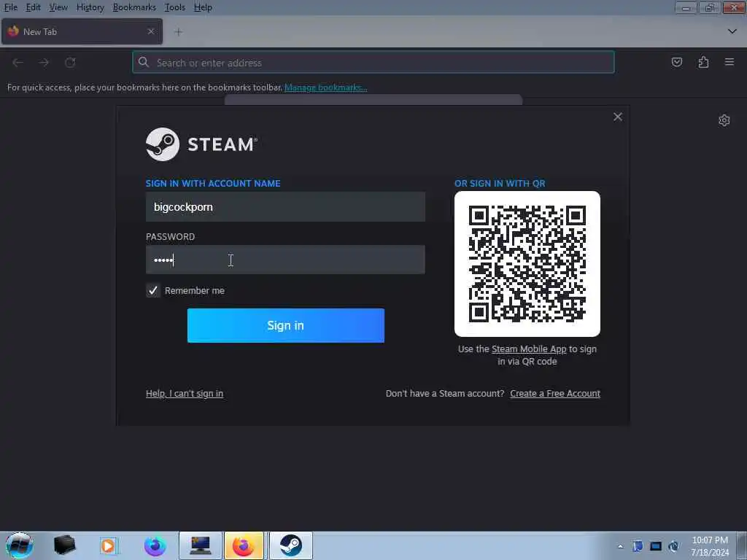
Task: Switch to the Steam taskbar button
Action: pyautogui.click(x=291, y=545)
